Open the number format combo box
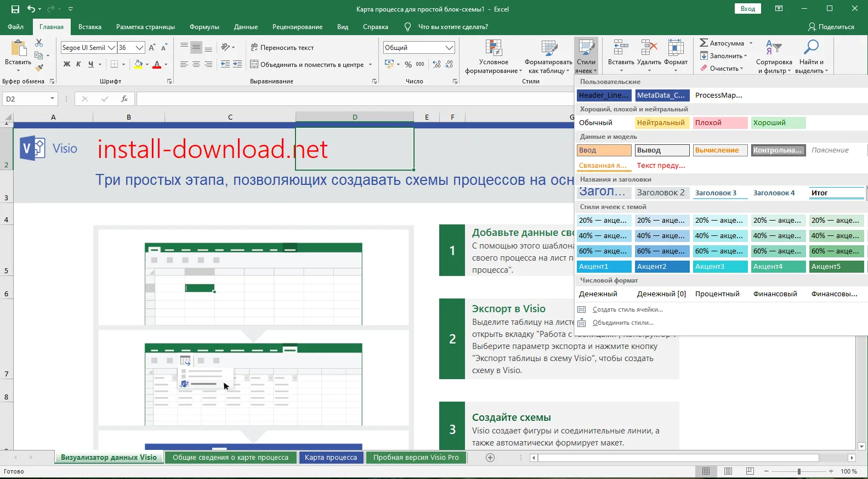The height and width of the screenshot is (479, 868). (x=419, y=48)
